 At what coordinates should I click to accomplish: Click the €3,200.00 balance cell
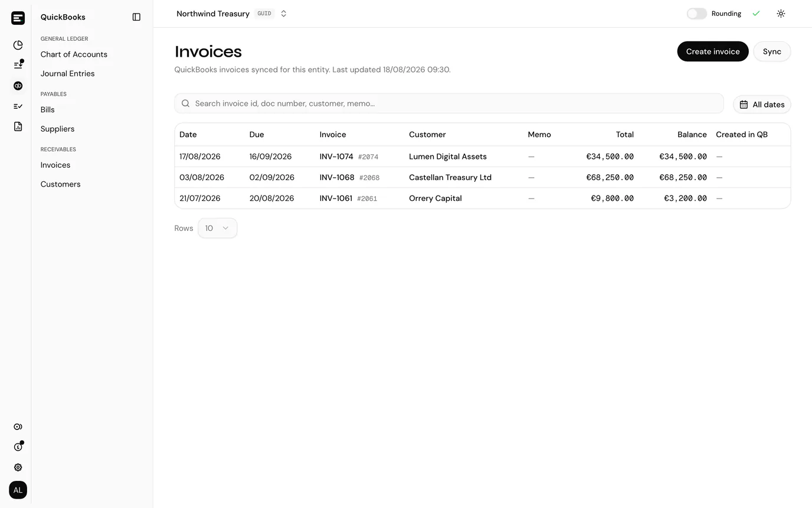tap(685, 198)
